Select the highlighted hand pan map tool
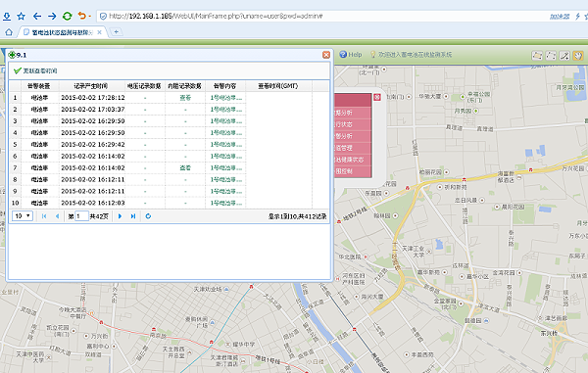Screen dimensions: 588x373 (578, 56)
